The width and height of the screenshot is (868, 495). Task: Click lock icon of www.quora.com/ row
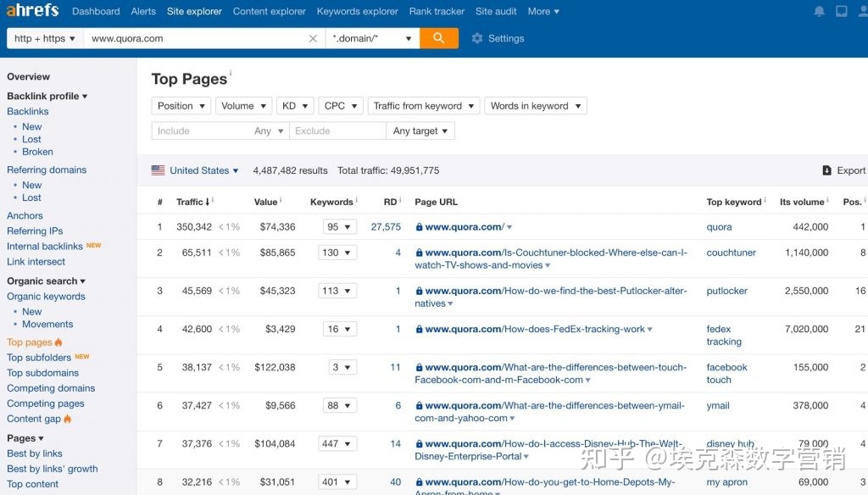click(419, 227)
